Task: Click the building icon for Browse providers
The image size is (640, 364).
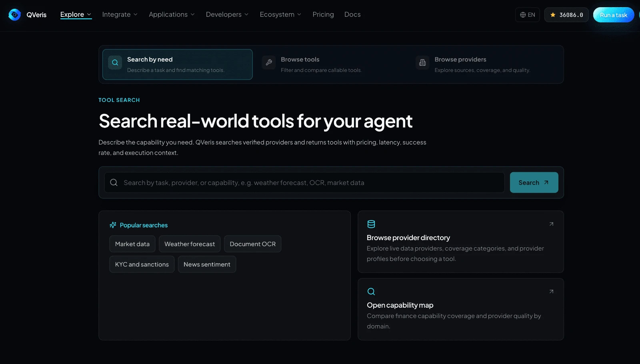Action: point(422,63)
